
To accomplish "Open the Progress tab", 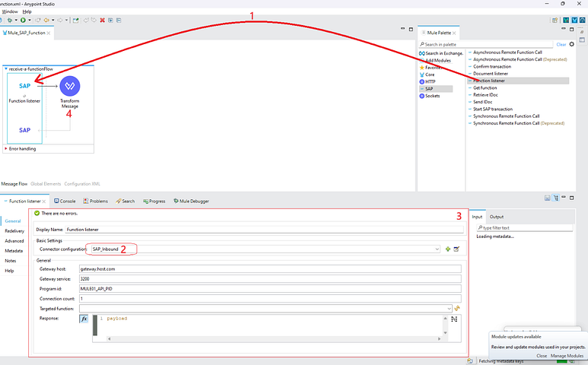I will [154, 202].
